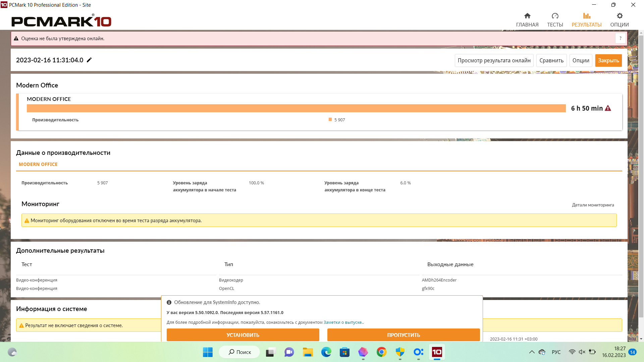Open the Заметки о выпуске release notes link
The width and height of the screenshot is (644, 362).
click(343, 322)
